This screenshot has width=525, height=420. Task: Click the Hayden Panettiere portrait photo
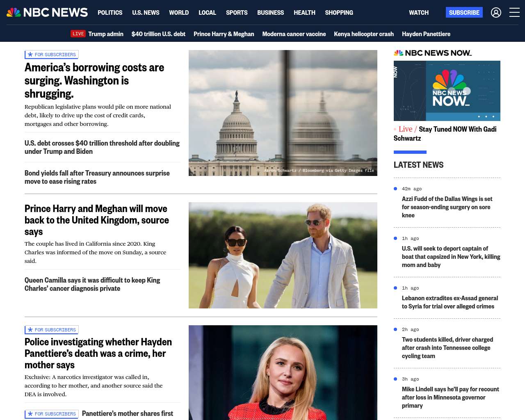[x=283, y=372]
